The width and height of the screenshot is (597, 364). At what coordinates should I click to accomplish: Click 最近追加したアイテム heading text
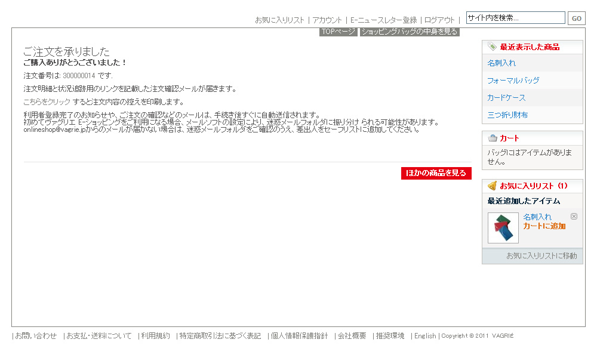[524, 201]
